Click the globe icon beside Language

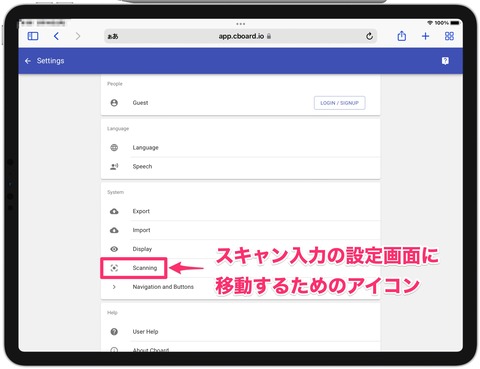(114, 147)
